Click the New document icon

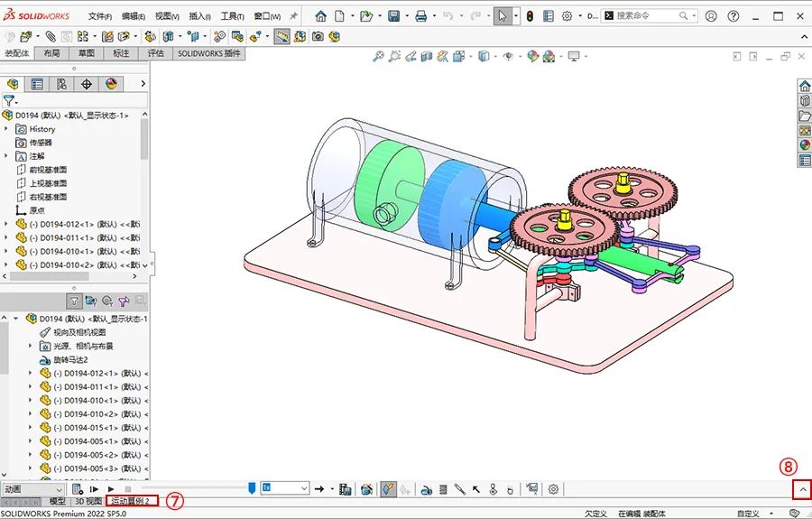(x=339, y=16)
